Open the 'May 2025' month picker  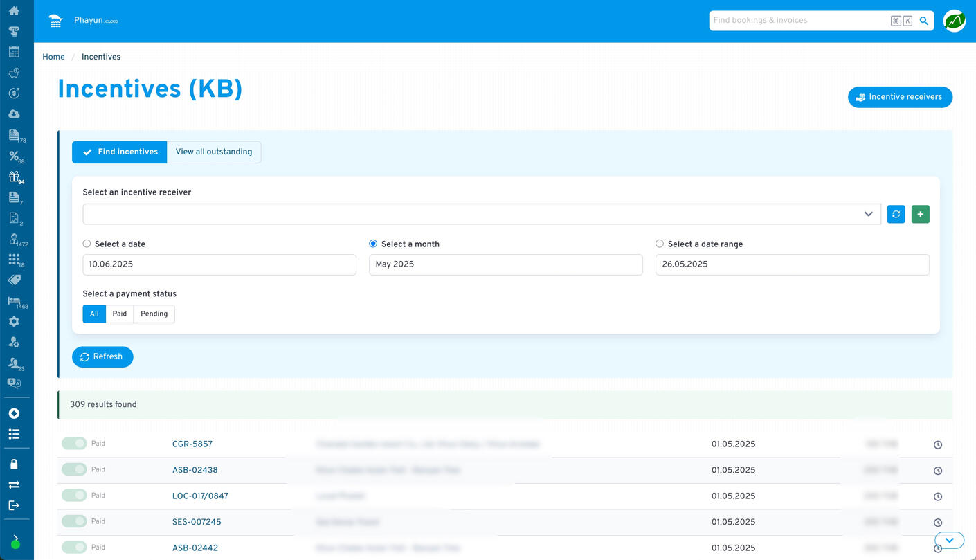click(505, 264)
